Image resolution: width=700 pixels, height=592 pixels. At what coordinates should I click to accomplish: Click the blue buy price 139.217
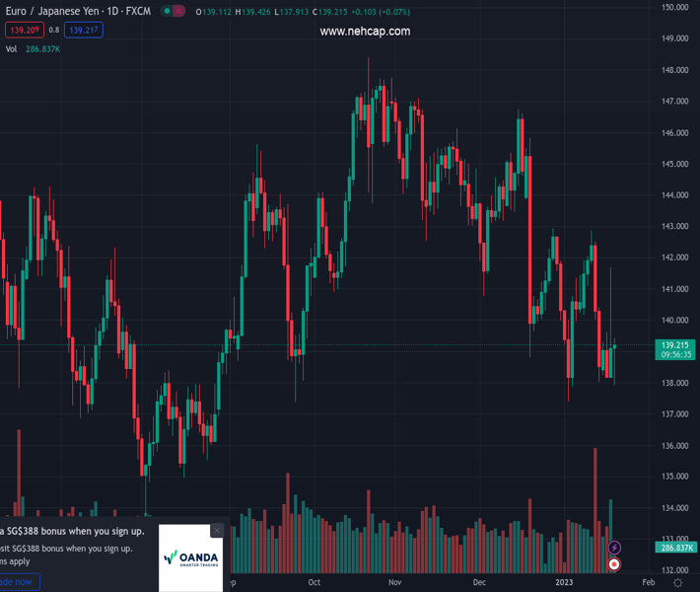(82, 30)
